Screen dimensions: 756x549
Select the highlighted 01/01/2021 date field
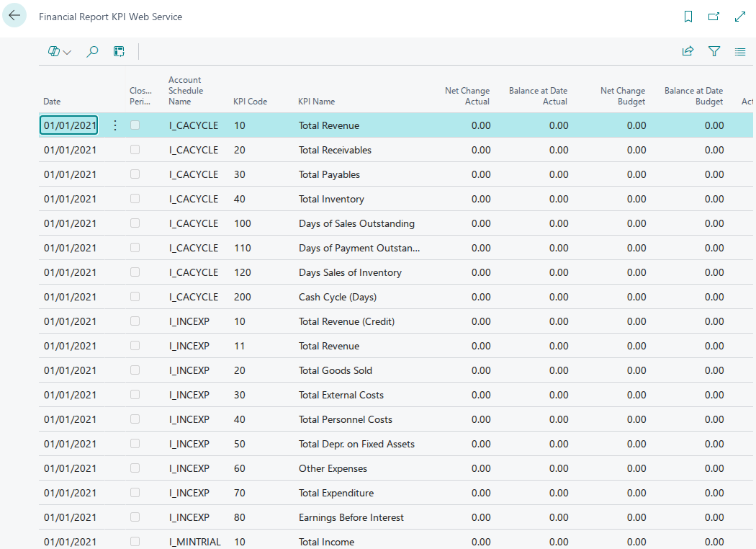click(x=69, y=125)
